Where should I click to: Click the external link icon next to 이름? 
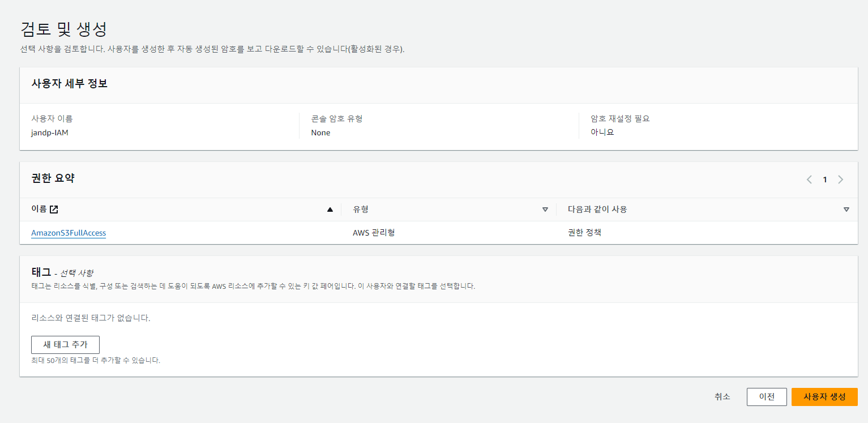click(x=54, y=210)
